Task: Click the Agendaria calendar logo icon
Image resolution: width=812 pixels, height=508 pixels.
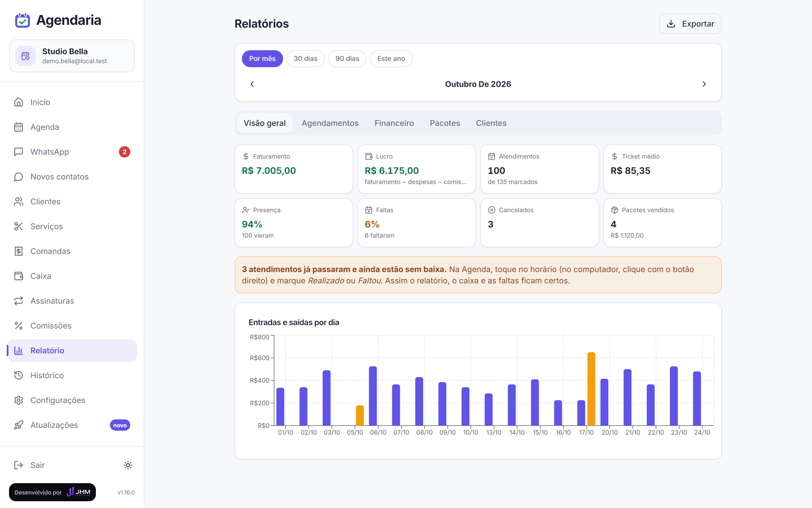Action: (x=23, y=20)
